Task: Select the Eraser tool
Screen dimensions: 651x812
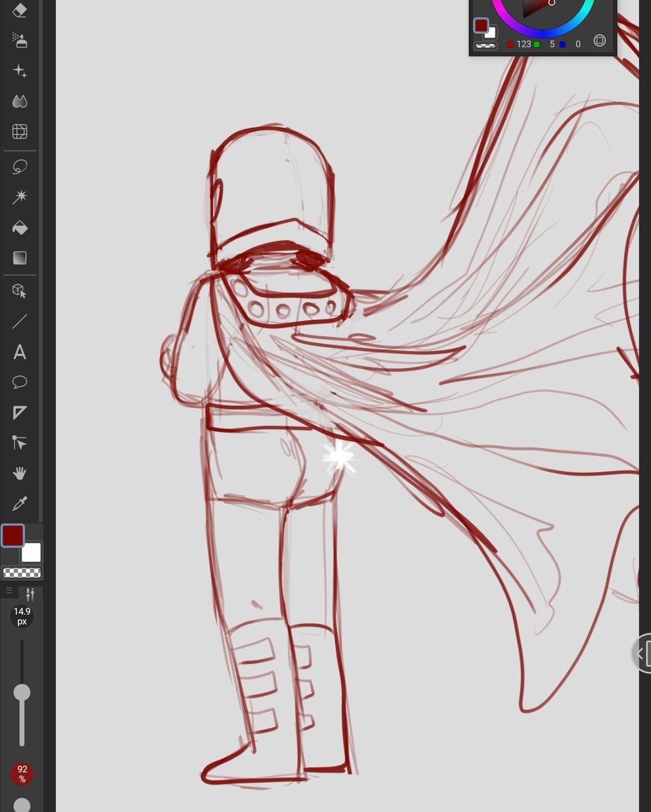Action: click(x=20, y=10)
